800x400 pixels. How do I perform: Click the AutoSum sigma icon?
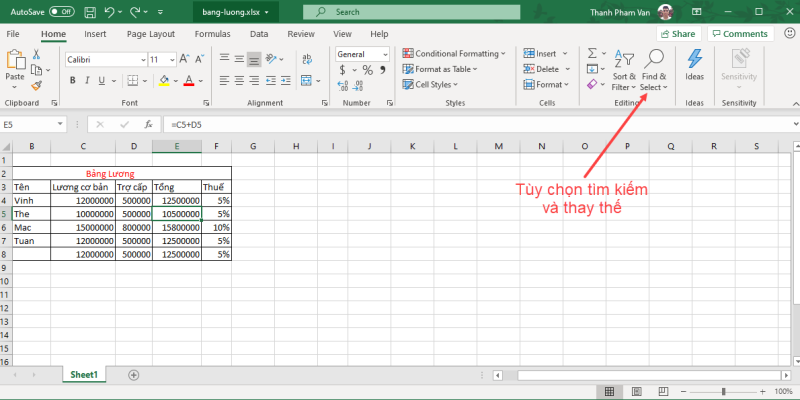(591, 53)
